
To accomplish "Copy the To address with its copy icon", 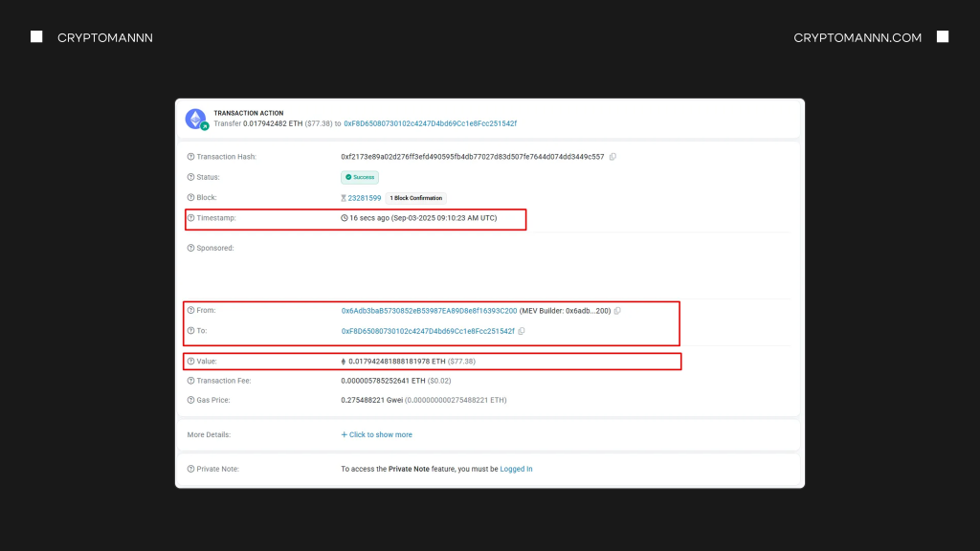I will [521, 331].
